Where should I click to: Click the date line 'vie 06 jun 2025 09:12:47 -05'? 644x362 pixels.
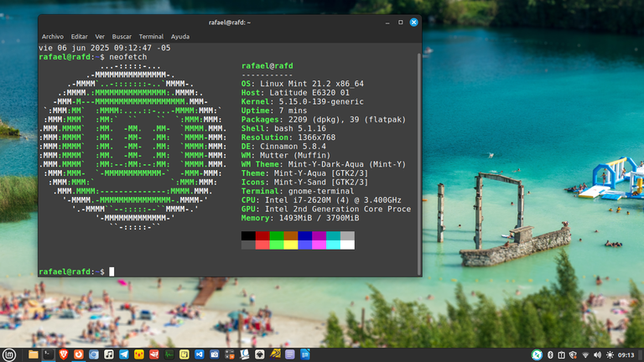104,48
